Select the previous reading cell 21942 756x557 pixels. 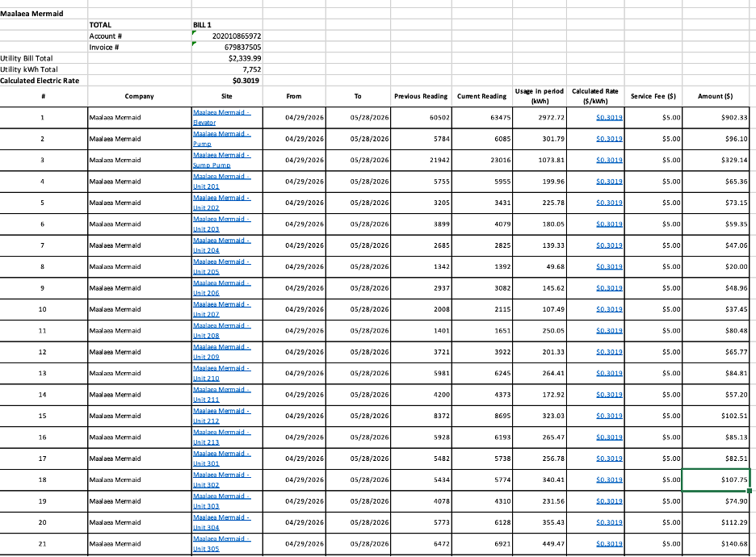421,160
